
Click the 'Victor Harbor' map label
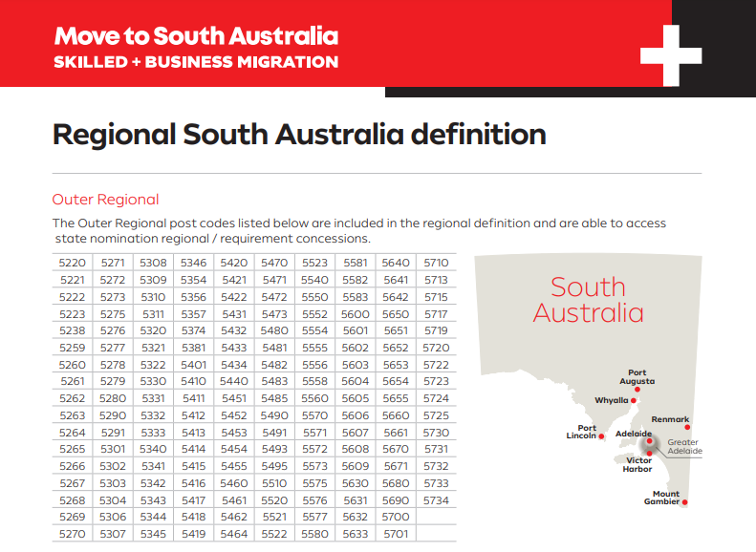click(x=637, y=465)
